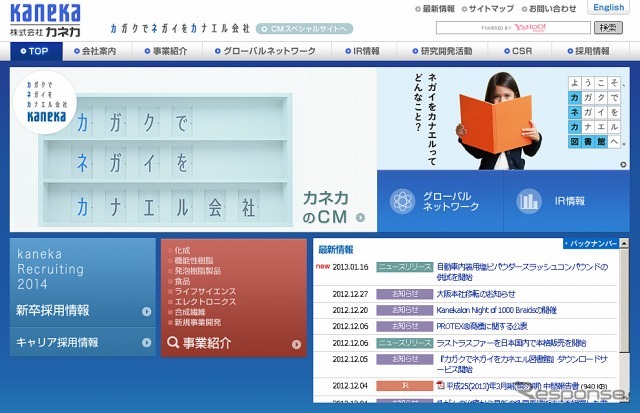Screen dimensions: 640x413
Task: Click the arrow icon next to キャリア採用情報
Action: [147, 342]
